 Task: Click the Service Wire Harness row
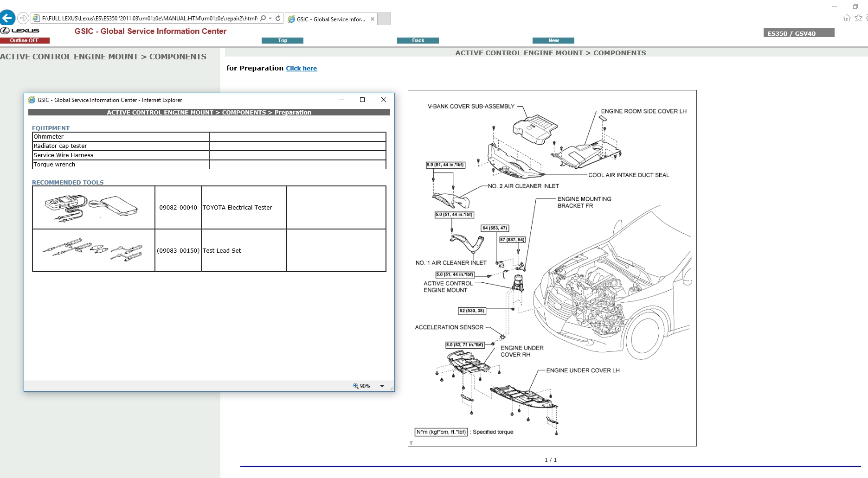tap(209, 155)
